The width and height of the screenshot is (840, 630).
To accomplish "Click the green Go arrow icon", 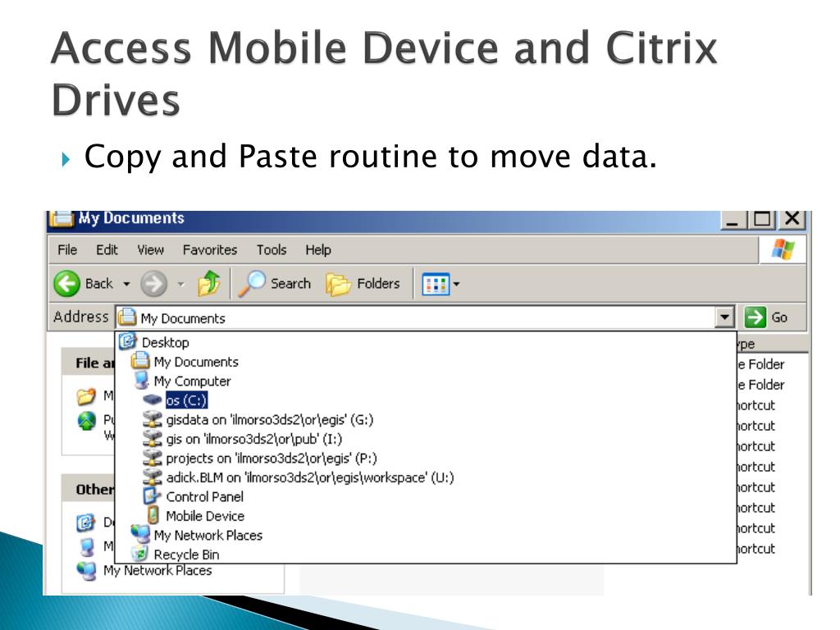I will [755, 317].
